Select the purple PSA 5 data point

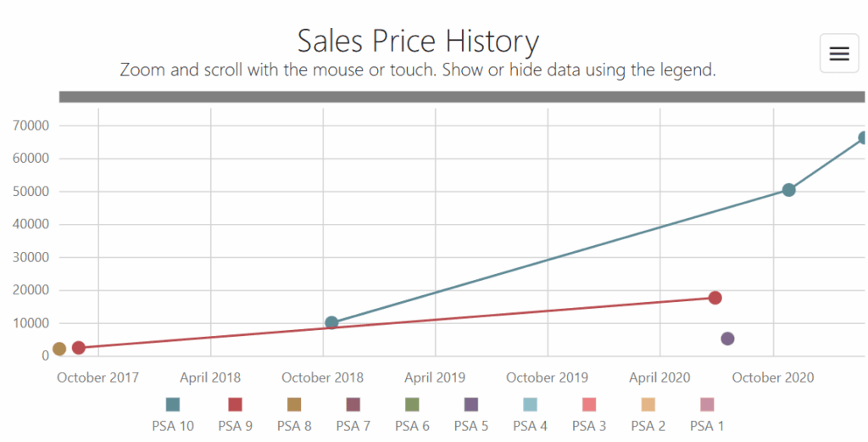[727, 338]
